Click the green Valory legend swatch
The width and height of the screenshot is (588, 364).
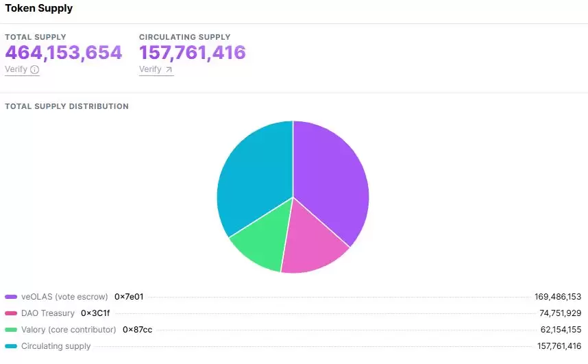click(x=11, y=330)
